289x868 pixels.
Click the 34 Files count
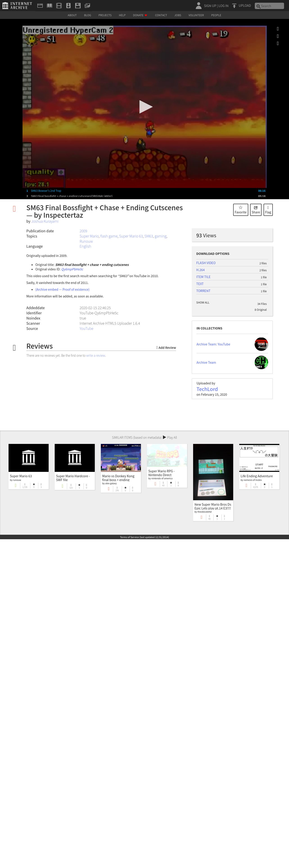262,304
